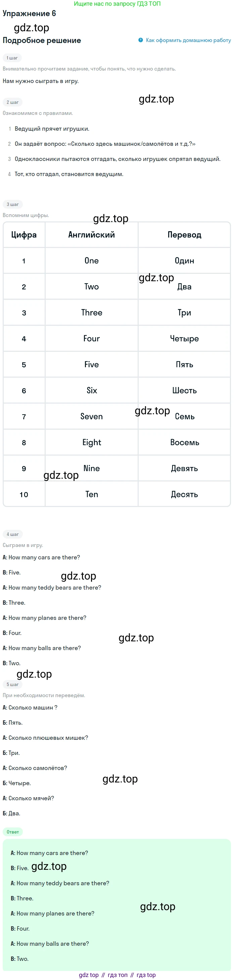235x980 pixels.
Task: Click the green 'Ответ' badge
Action: tap(12, 832)
